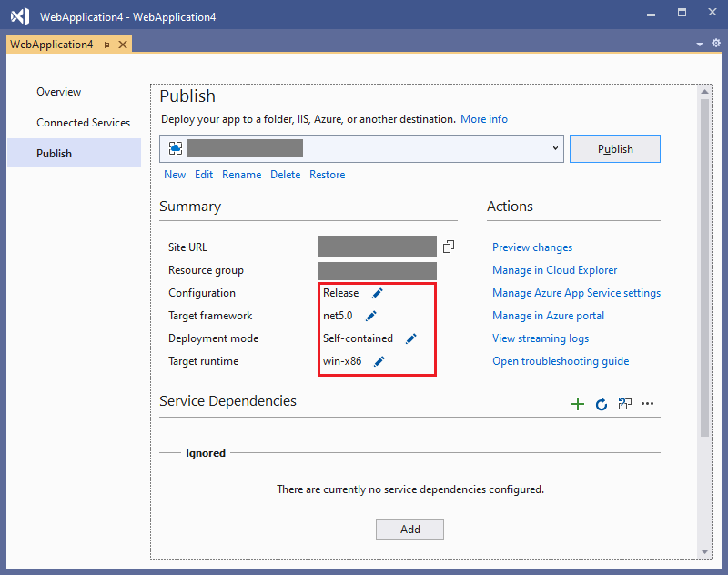Click the Publish button

(615, 149)
